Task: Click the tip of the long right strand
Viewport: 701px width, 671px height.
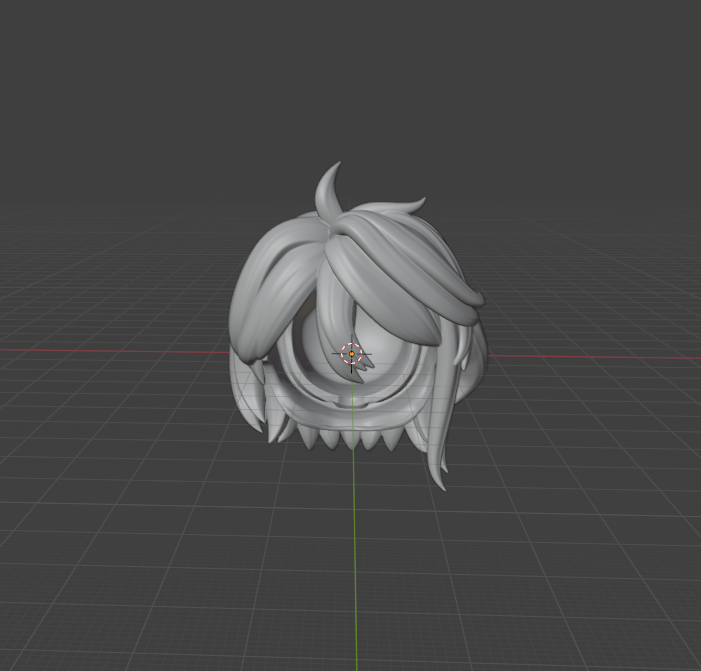Action: click(441, 484)
